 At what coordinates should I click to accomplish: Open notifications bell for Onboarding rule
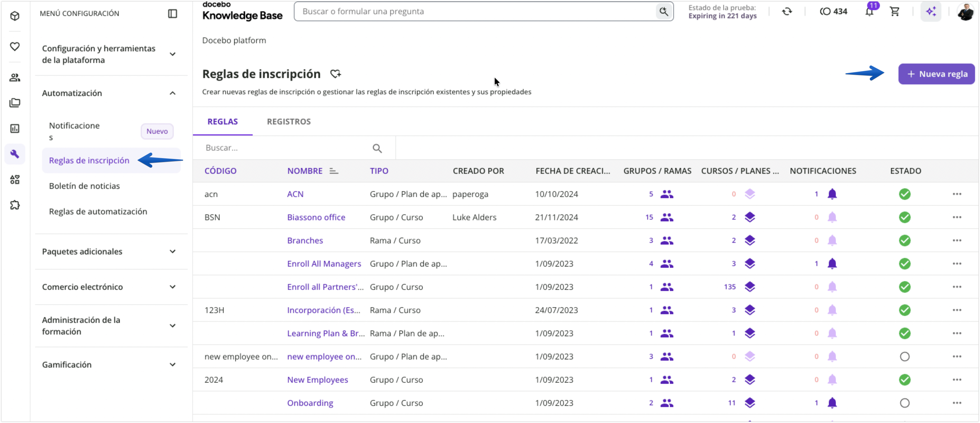(x=832, y=403)
